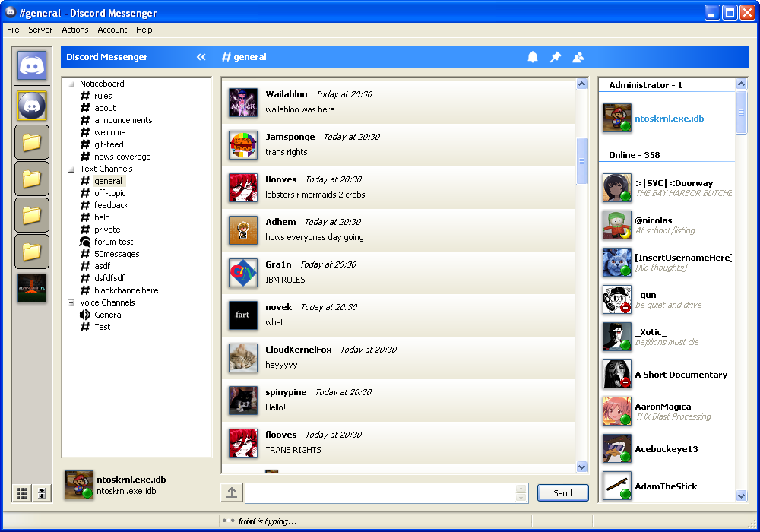The image size is (760, 532).
Task: Open the feedback channel
Action: point(112,205)
